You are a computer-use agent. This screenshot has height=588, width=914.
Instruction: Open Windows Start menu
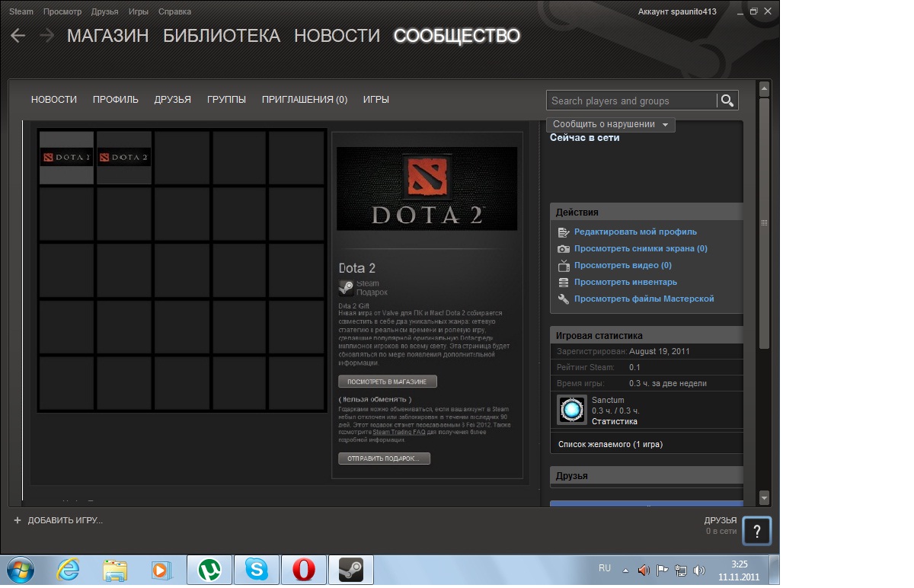[21, 570]
